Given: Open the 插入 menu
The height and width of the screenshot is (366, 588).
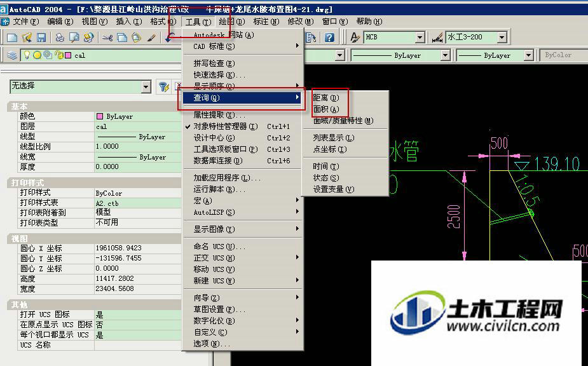Looking at the screenshot, I should 128,22.
